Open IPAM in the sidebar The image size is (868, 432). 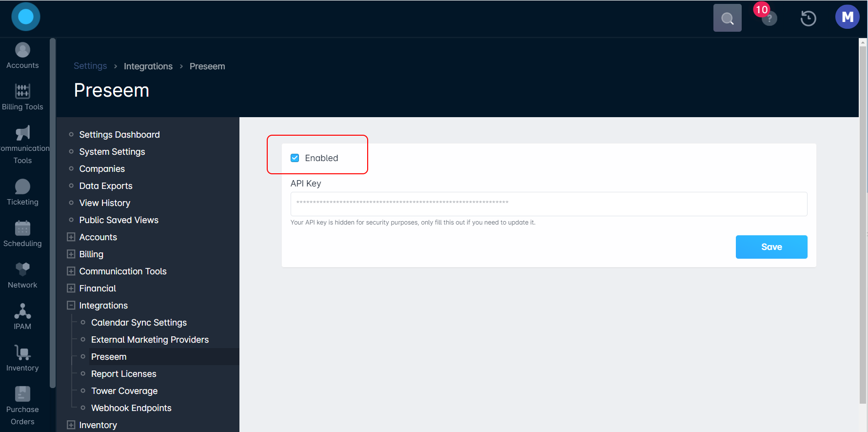click(x=22, y=317)
